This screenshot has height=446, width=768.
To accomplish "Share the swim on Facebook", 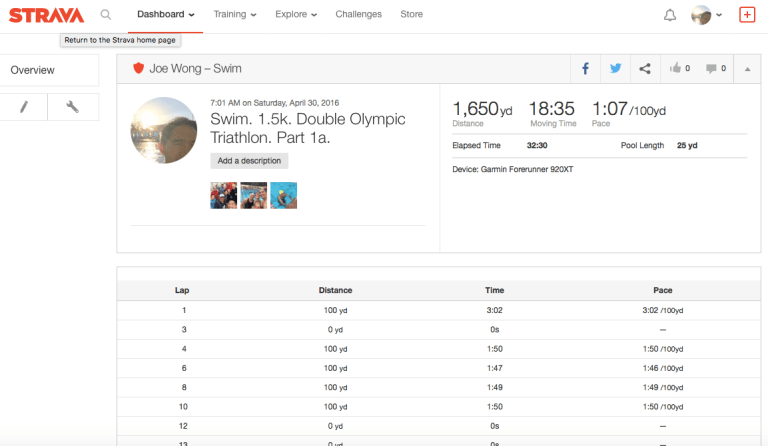I will [585, 69].
